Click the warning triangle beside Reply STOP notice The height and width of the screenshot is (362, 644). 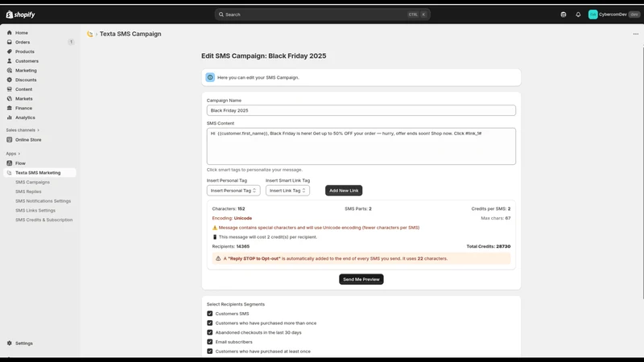pos(218,258)
